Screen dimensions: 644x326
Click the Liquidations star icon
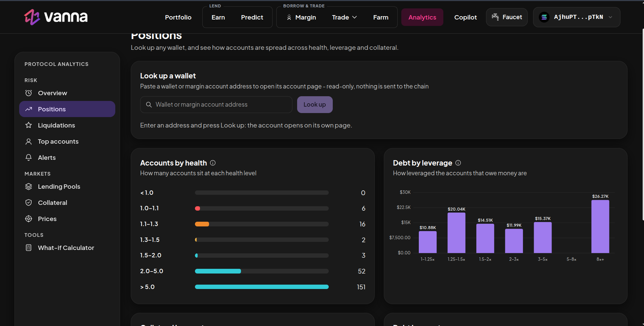coord(29,125)
